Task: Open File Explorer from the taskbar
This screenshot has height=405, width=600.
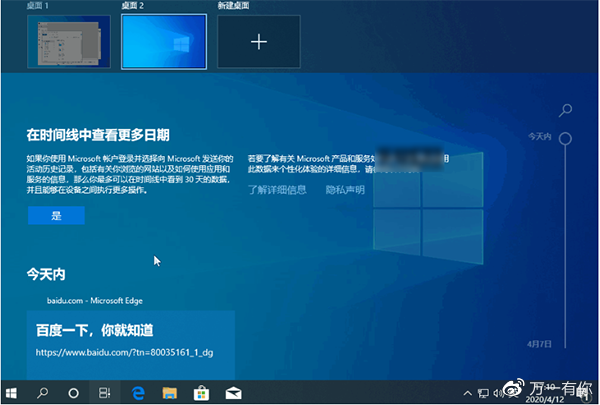Action: tap(168, 393)
